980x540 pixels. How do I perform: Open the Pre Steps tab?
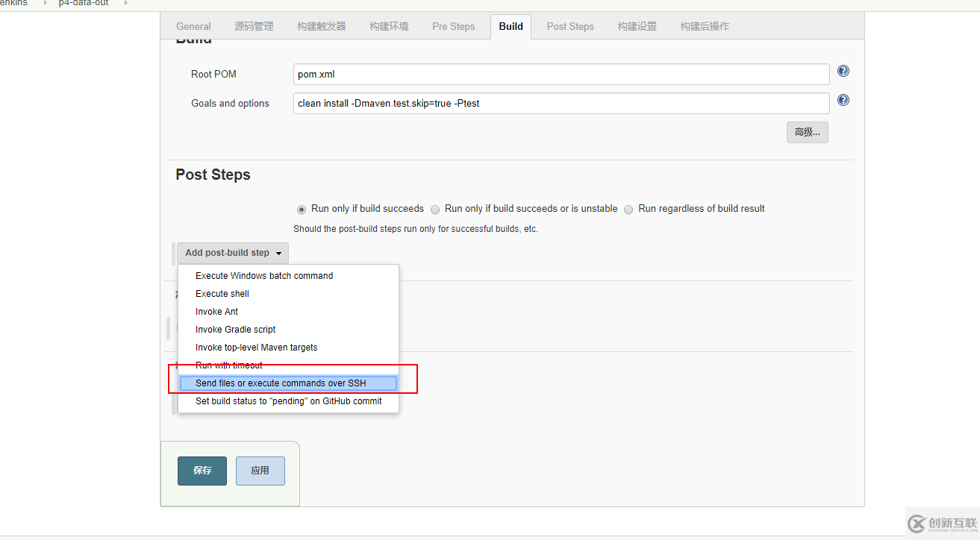pos(453,26)
